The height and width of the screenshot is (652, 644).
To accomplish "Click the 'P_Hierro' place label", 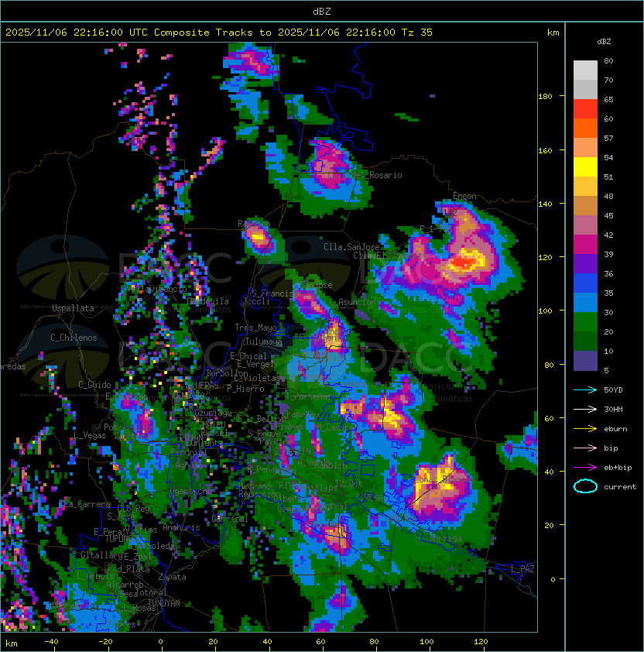I will pyautogui.click(x=245, y=389).
